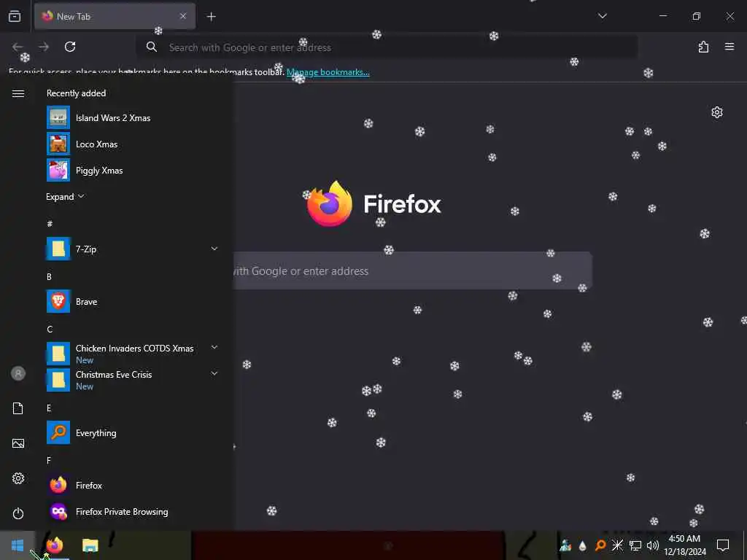This screenshot has height=560, width=747.
Task: Close the New Tab tab
Action: [x=183, y=16]
